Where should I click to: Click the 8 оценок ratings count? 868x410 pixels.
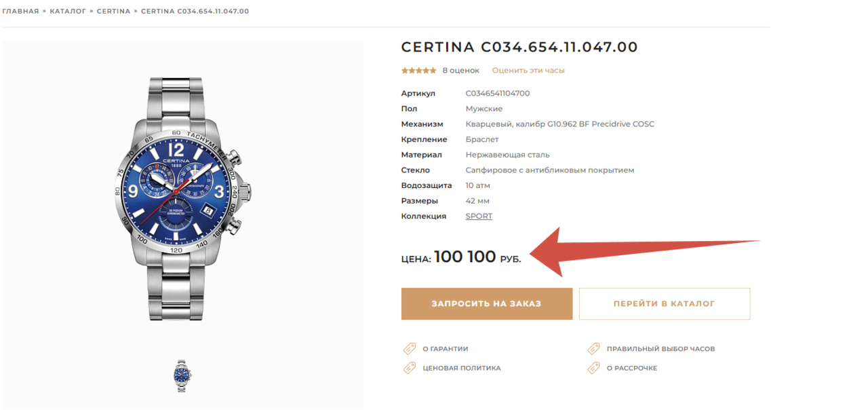click(460, 71)
